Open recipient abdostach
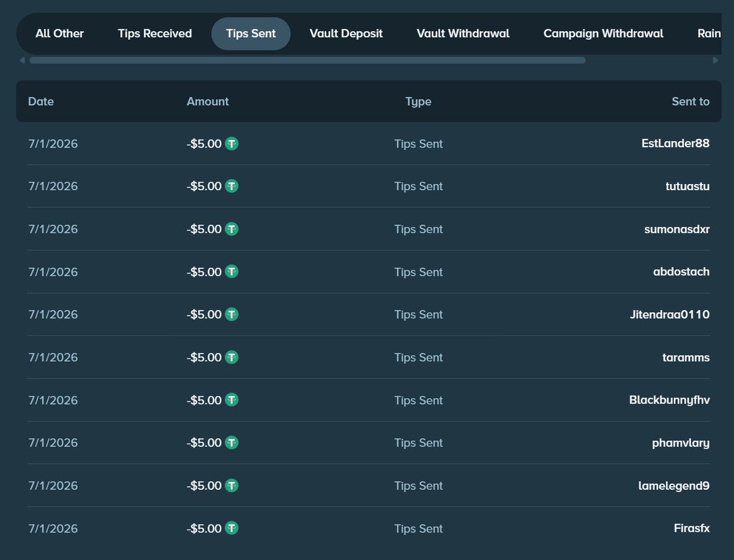Screen dimensions: 734x560 point(681,271)
